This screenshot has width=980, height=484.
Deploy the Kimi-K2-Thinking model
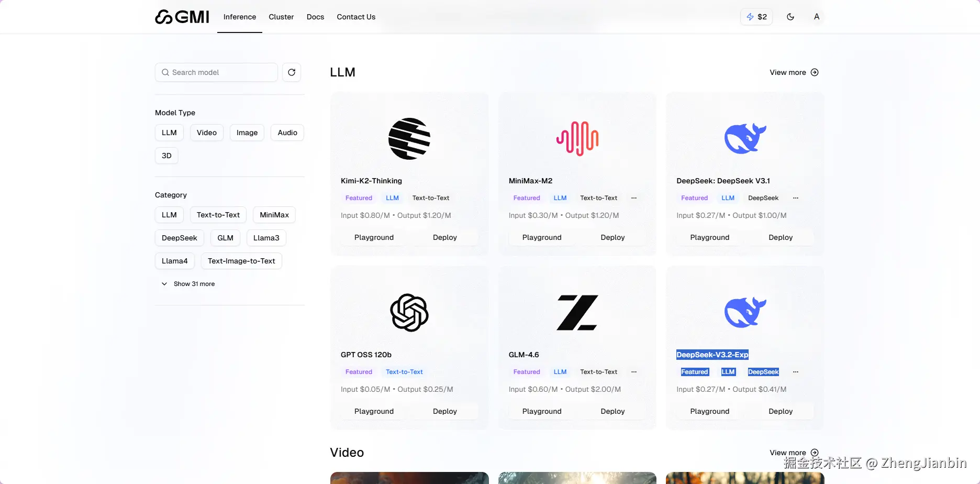(445, 237)
